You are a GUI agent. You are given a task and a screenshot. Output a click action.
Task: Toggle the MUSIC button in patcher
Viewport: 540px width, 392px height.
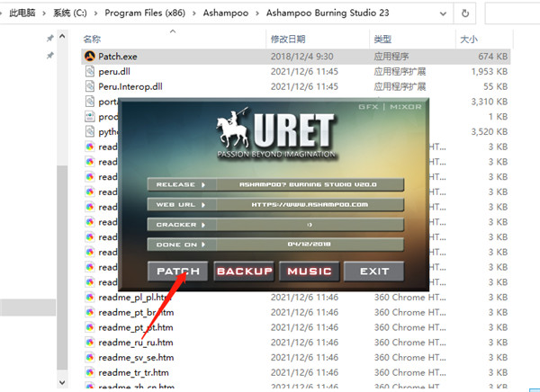(x=310, y=272)
